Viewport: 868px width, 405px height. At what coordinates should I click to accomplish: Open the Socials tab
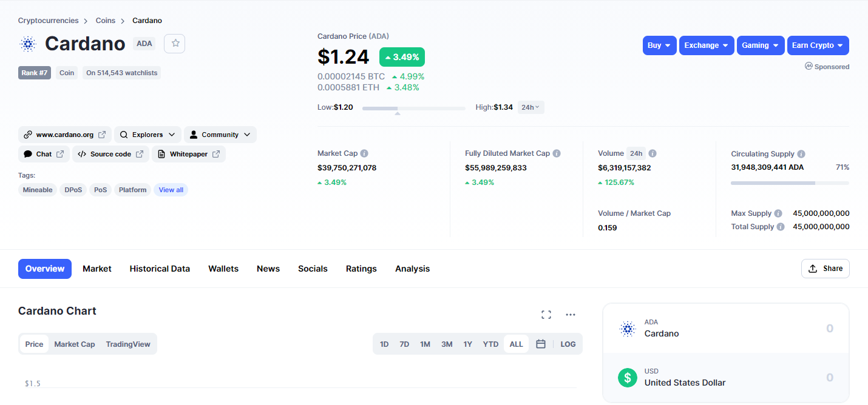313,269
